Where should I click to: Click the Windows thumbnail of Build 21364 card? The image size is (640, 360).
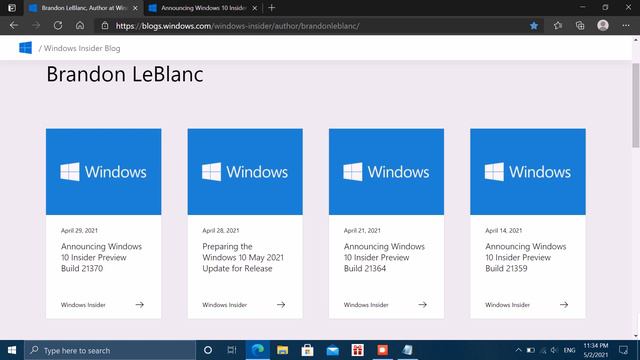tap(387, 172)
